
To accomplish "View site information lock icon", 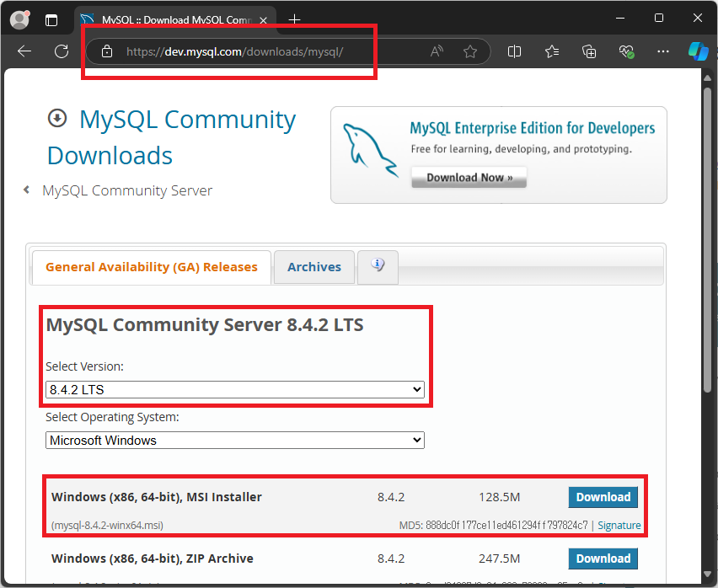I will point(107,51).
